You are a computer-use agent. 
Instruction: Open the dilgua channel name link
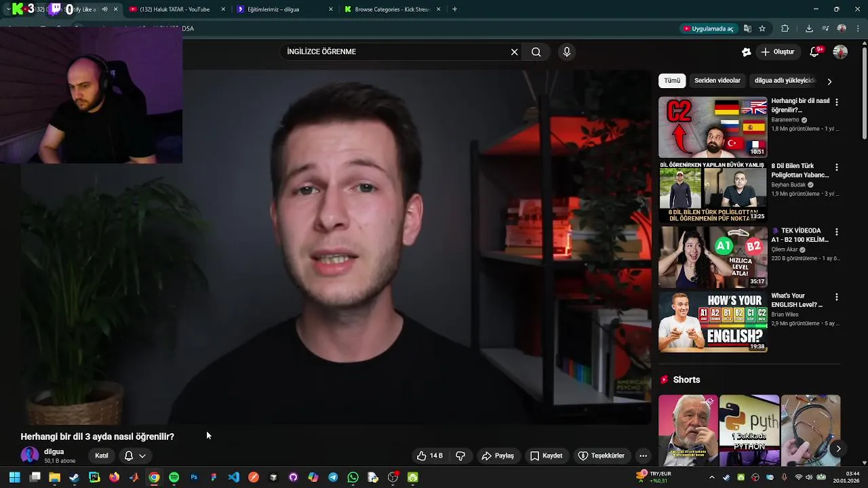[x=54, y=452]
